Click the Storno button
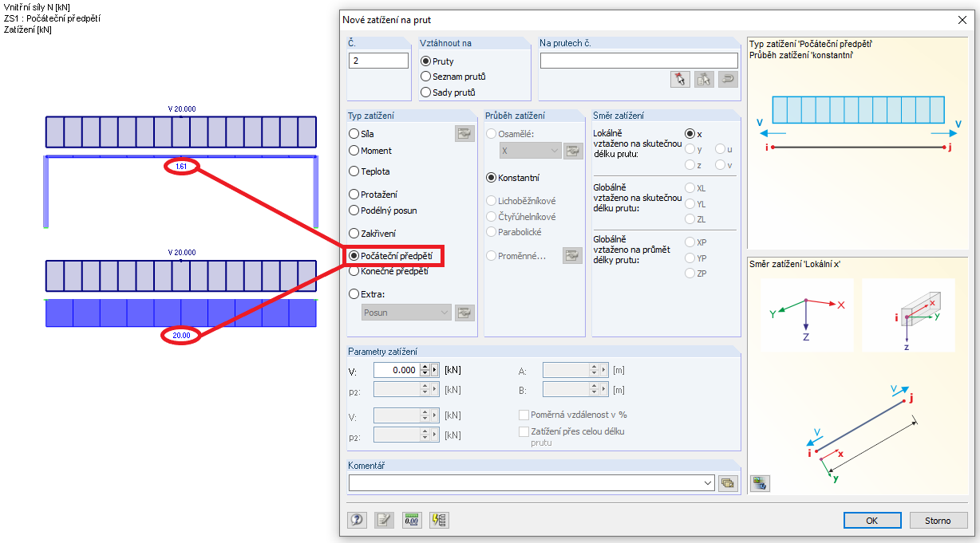 pyautogui.click(x=939, y=520)
